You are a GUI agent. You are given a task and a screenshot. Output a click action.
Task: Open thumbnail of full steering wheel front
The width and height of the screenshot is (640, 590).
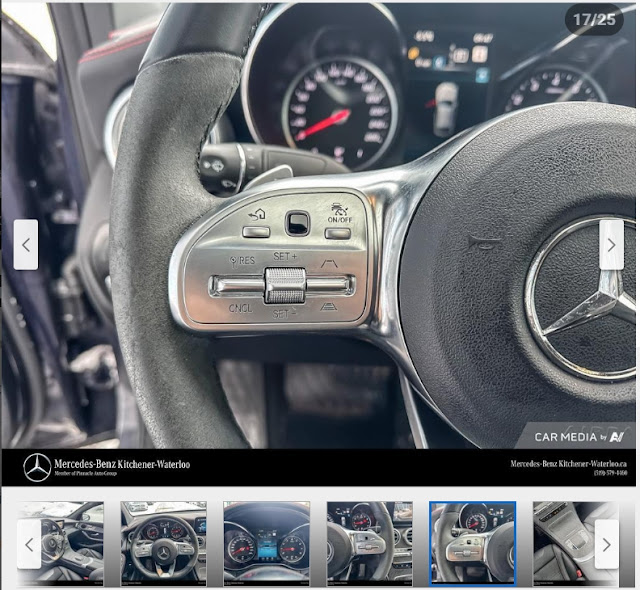click(163, 544)
